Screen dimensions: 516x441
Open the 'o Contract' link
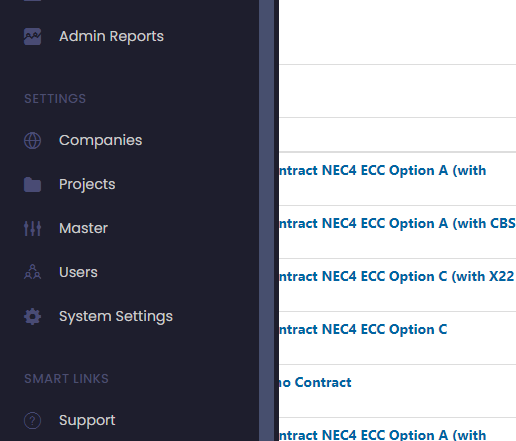point(315,382)
